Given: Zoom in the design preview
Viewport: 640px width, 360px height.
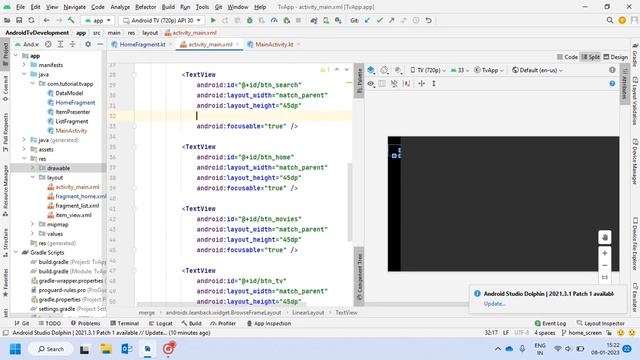Looking at the screenshot, I should point(604,253).
